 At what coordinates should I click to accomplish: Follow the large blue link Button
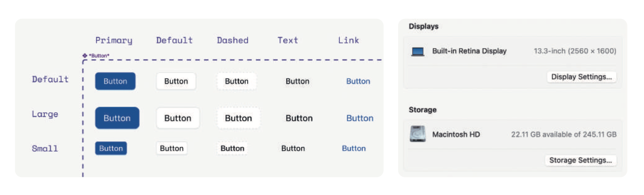click(x=360, y=118)
